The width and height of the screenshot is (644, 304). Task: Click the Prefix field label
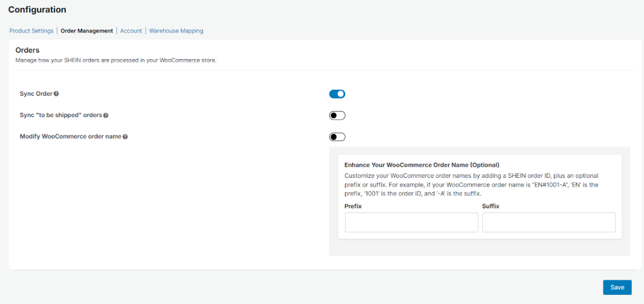[353, 206]
